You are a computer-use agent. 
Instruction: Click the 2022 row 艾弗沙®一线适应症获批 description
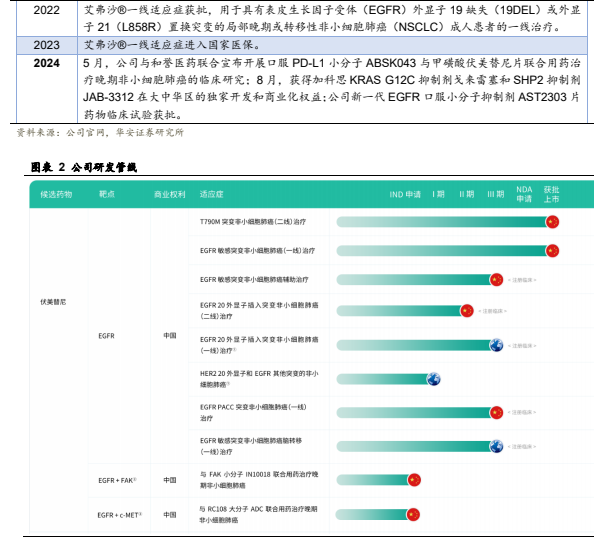click(x=332, y=18)
